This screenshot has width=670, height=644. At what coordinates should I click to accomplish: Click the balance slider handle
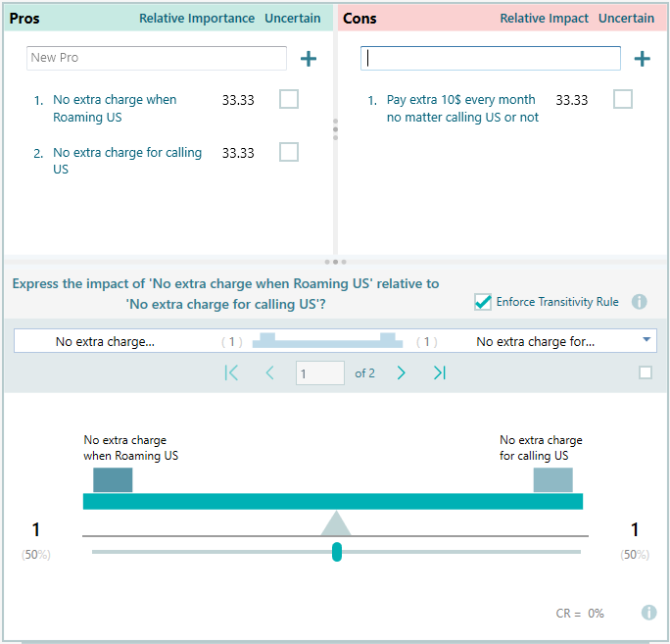337,552
